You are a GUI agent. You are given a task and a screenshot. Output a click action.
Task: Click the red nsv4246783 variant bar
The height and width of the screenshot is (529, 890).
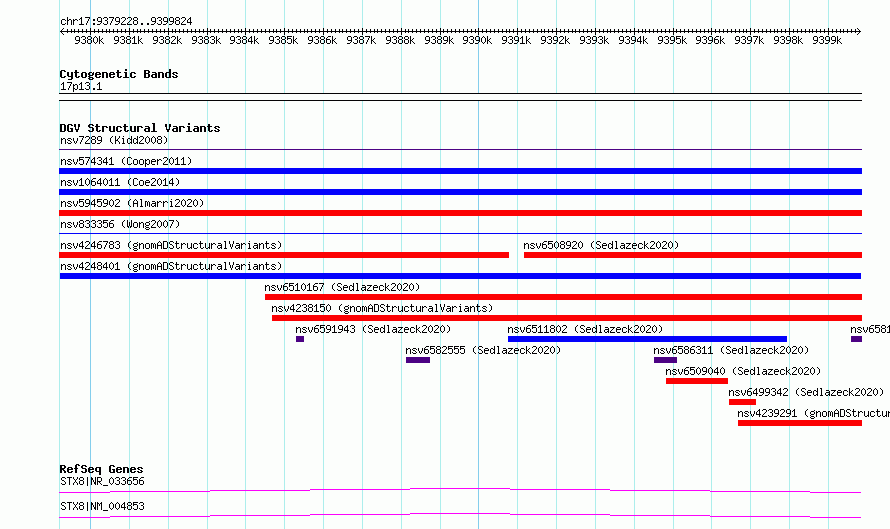284,255
